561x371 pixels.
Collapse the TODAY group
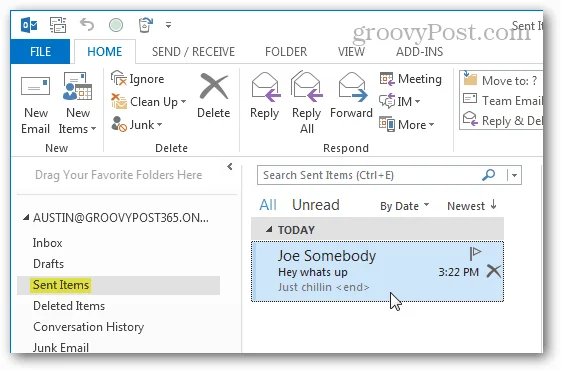(269, 230)
